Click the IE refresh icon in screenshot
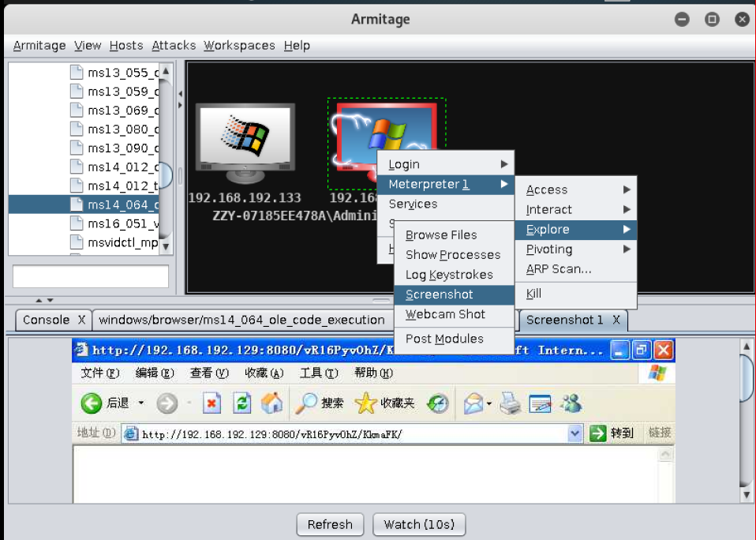This screenshot has height=540, width=756. click(x=242, y=403)
